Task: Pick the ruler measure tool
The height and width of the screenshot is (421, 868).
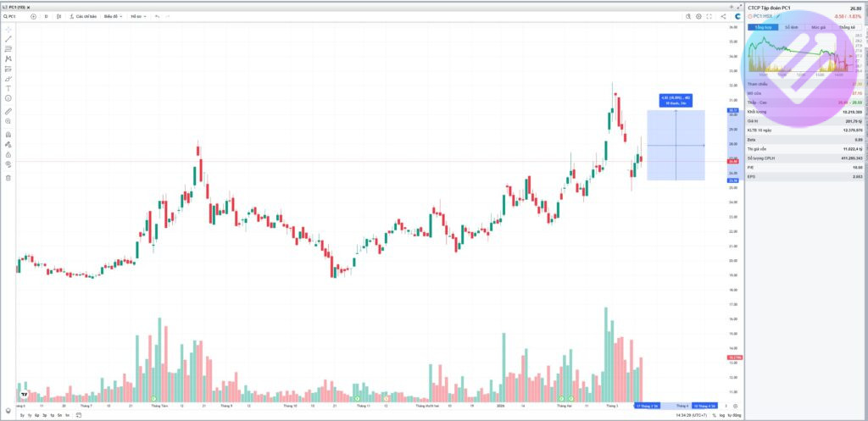Action: [x=8, y=111]
